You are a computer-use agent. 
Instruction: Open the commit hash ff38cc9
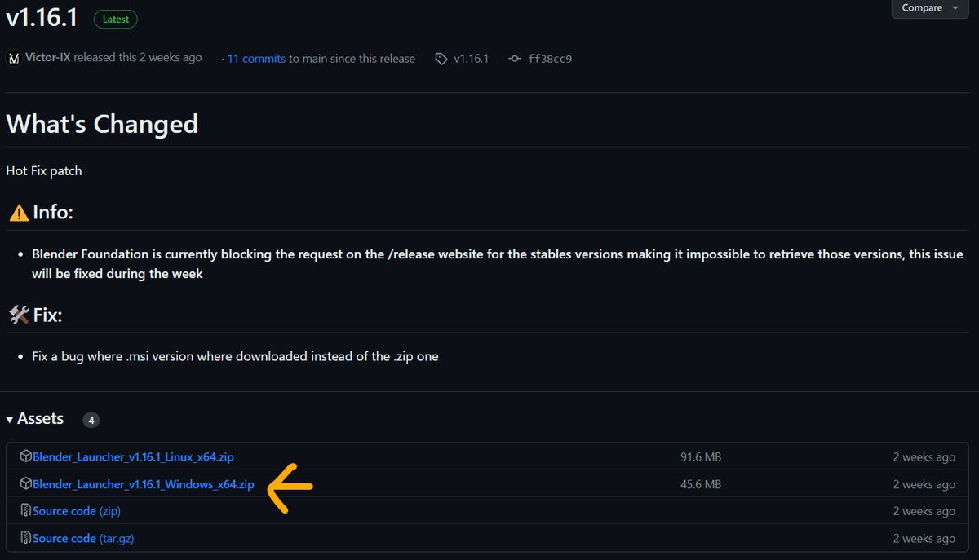pyautogui.click(x=550, y=59)
